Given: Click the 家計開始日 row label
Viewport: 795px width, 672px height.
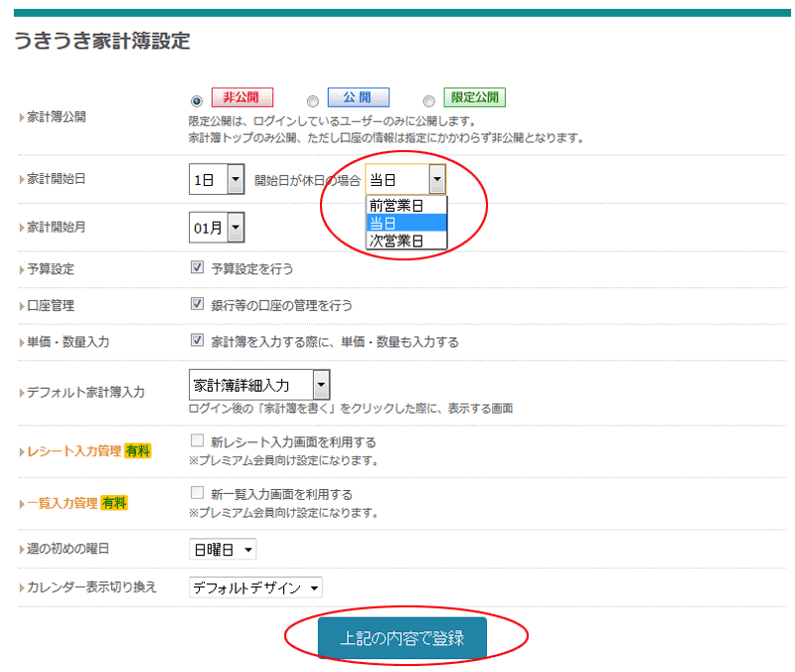Looking at the screenshot, I should [57, 179].
